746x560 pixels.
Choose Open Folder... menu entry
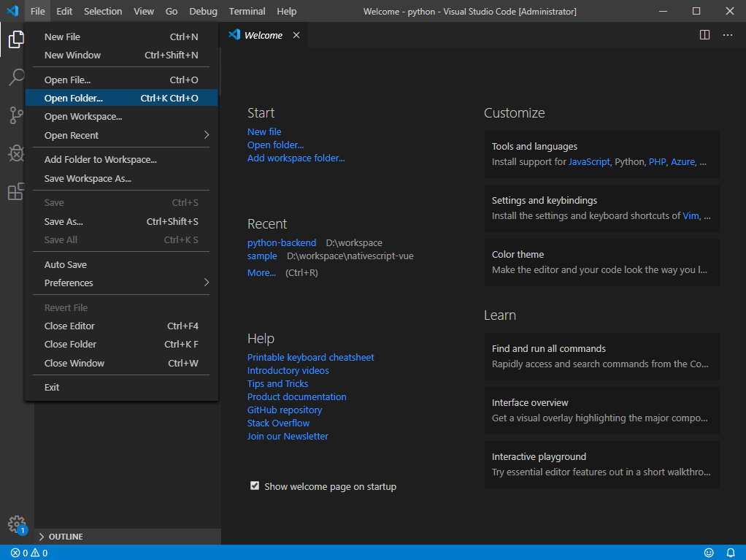(x=121, y=98)
